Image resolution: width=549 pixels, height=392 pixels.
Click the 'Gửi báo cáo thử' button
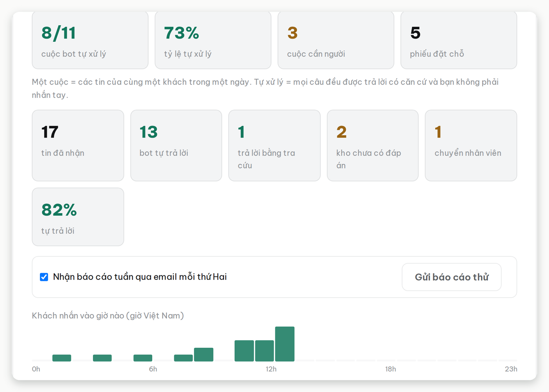pos(452,277)
